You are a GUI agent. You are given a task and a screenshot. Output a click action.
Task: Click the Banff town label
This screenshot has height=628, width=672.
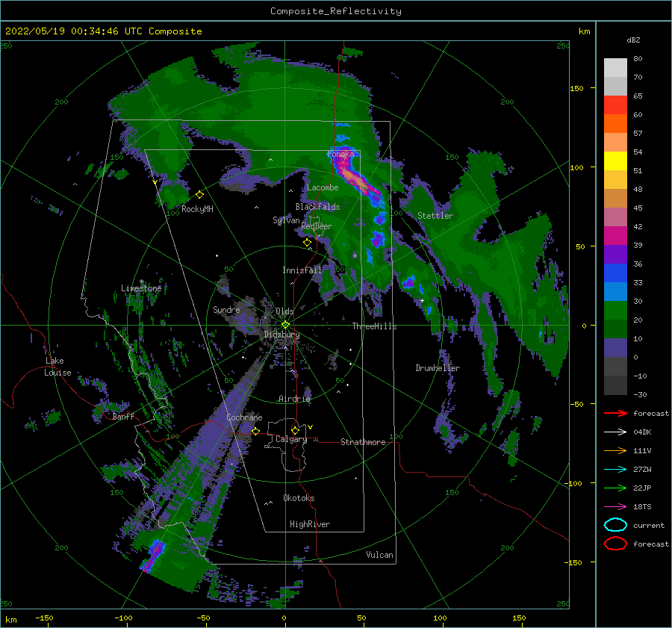click(123, 417)
